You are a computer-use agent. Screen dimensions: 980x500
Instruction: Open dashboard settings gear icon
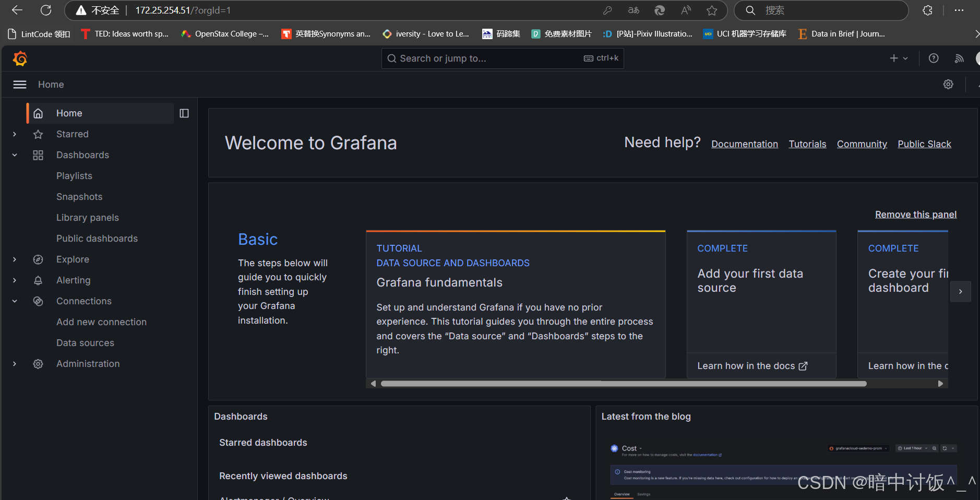tap(948, 85)
